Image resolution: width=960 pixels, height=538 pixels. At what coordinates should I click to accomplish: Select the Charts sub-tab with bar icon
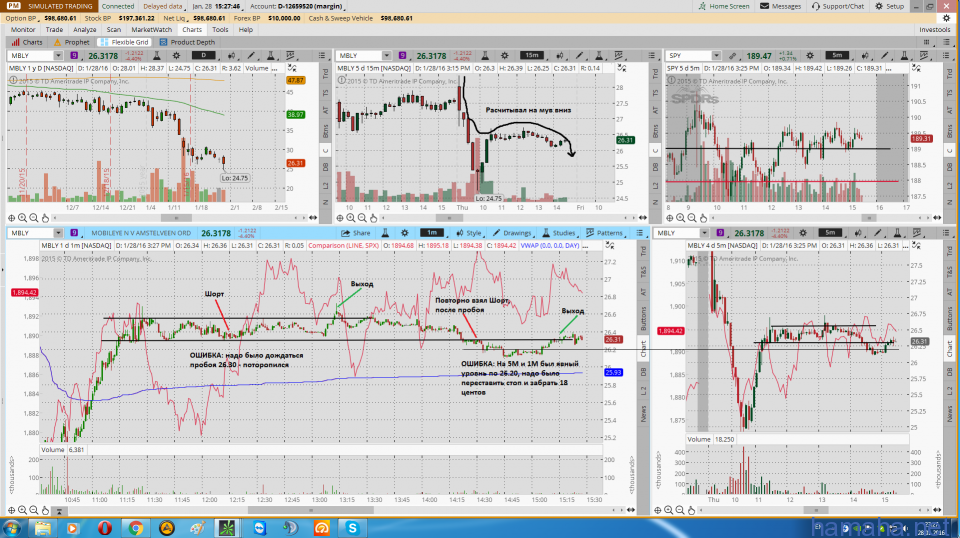[27, 42]
